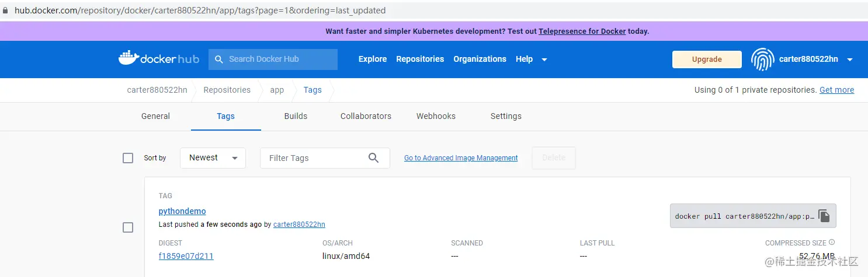Open the carter880522hn pusher profile link
This screenshot has width=868, height=277.
coord(299,225)
